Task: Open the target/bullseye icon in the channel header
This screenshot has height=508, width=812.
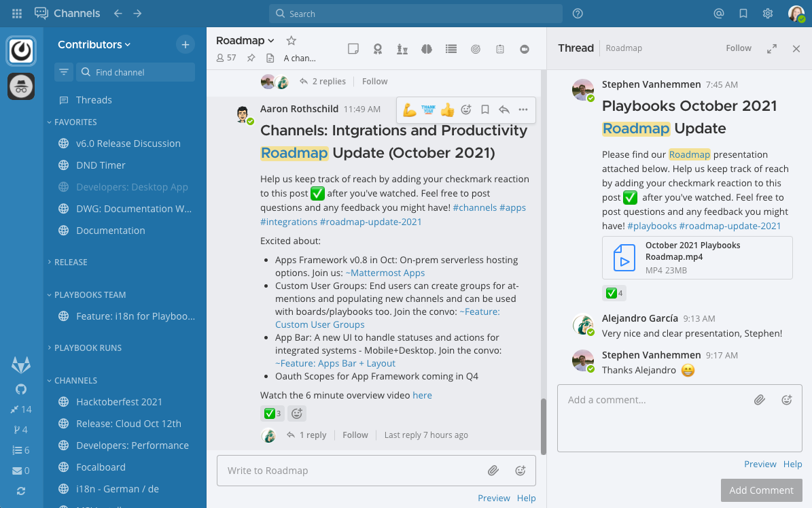Action: coord(475,48)
